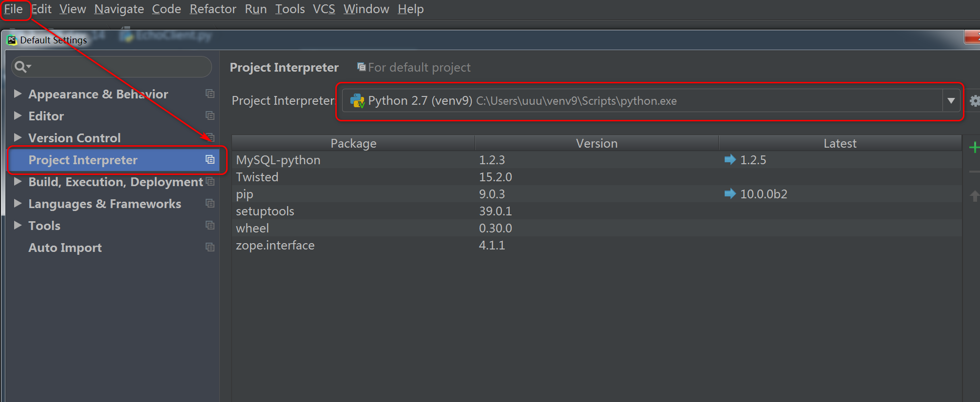Screen dimensions: 980x402
Task: Open interpreter gear settings
Action: tap(975, 101)
